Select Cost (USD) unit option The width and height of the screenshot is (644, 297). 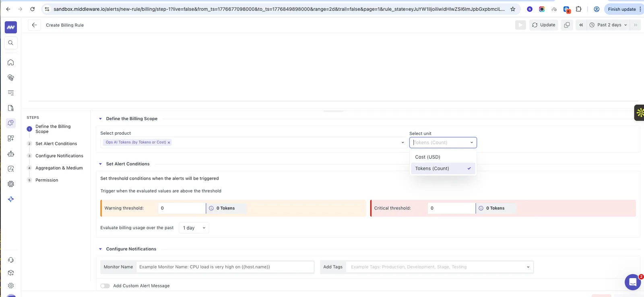click(443, 157)
